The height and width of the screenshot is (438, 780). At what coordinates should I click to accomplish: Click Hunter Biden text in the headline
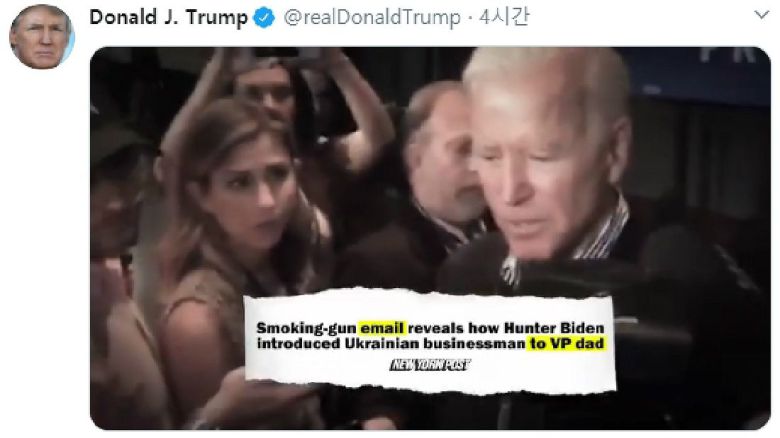point(554,328)
